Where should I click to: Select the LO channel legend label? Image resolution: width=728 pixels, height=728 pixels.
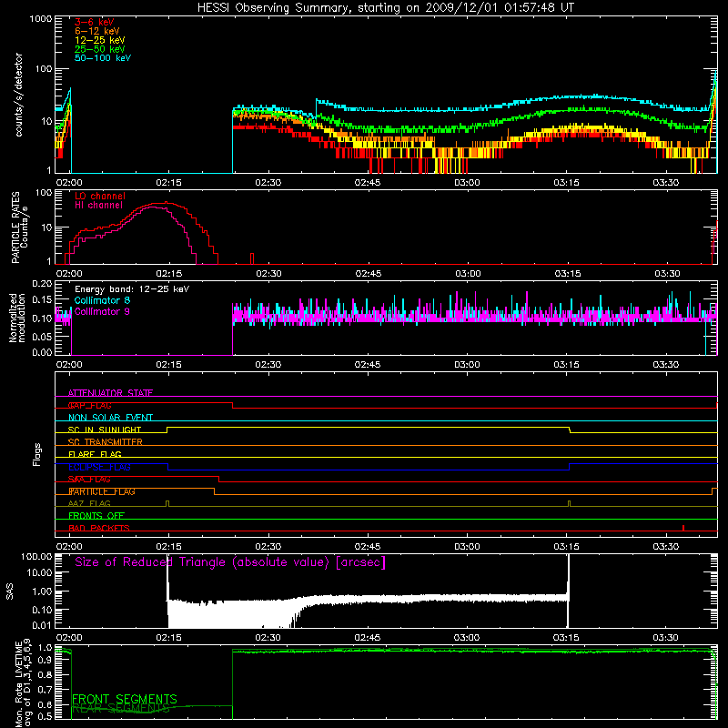pos(100,196)
